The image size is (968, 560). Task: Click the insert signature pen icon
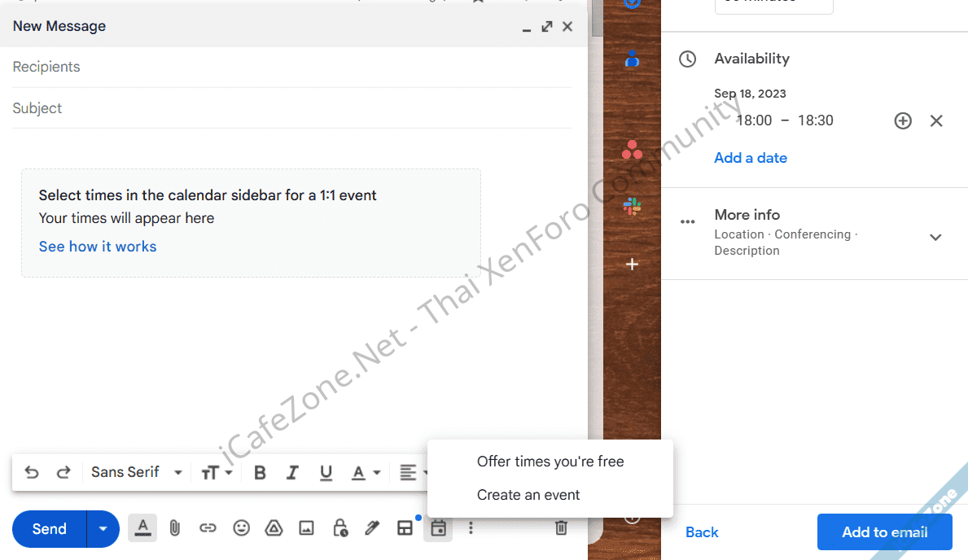pos(372,528)
